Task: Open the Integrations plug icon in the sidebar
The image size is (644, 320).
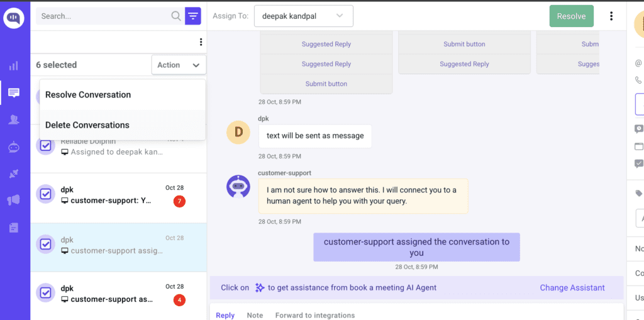Action: pyautogui.click(x=14, y=174)
